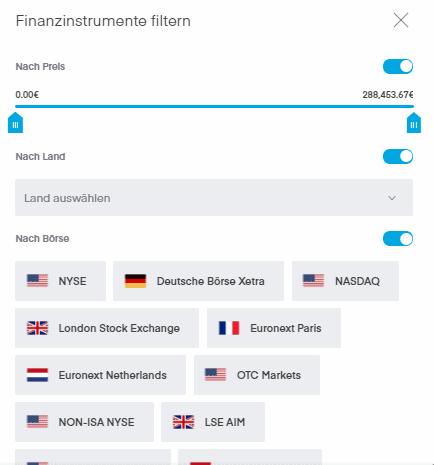Open the Land auswählen dropdown
The width and height of the screenshot is (434, 465).
click(214, 198)
